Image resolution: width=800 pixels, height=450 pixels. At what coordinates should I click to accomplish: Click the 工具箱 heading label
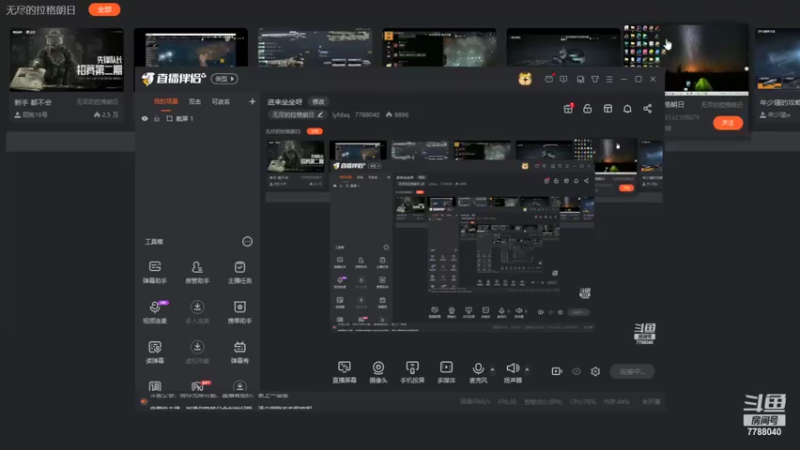[154, 242]
